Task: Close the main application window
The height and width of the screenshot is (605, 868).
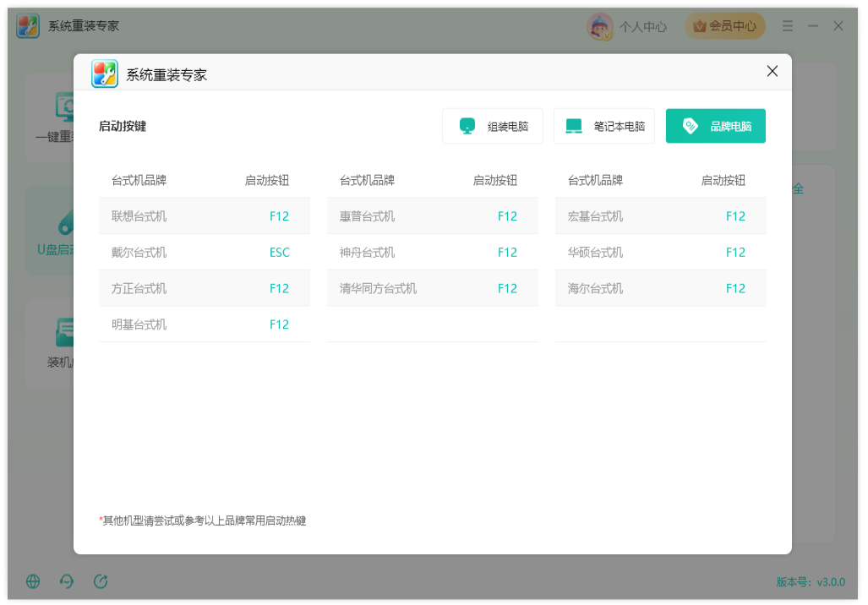Action: 838,26
